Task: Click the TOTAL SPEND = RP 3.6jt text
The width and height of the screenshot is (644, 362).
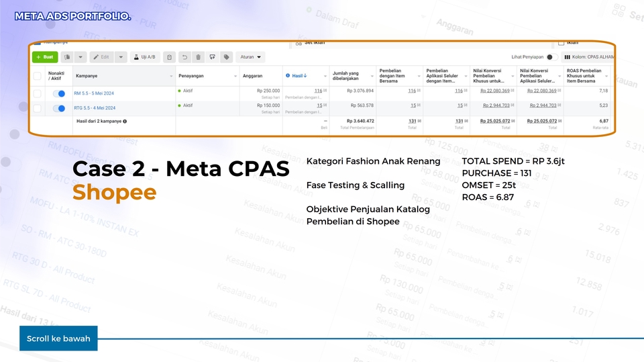Action: [513, 161]
